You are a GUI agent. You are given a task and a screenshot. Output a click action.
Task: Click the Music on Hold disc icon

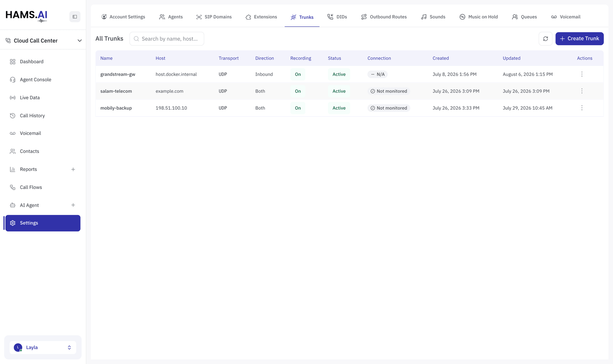[462, 17]
